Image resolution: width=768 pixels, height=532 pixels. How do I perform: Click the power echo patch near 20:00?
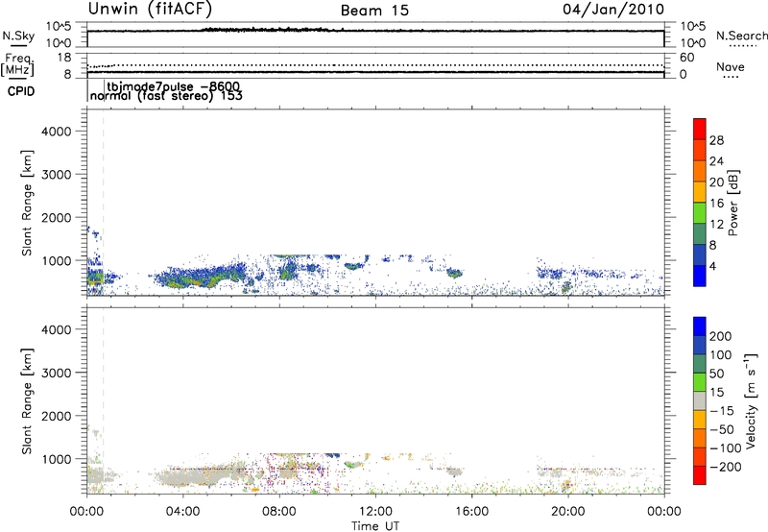(566, 287)
